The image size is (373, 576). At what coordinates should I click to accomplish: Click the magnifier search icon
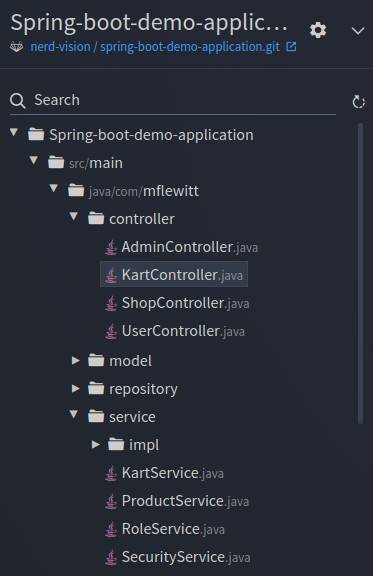click(18, 100)
